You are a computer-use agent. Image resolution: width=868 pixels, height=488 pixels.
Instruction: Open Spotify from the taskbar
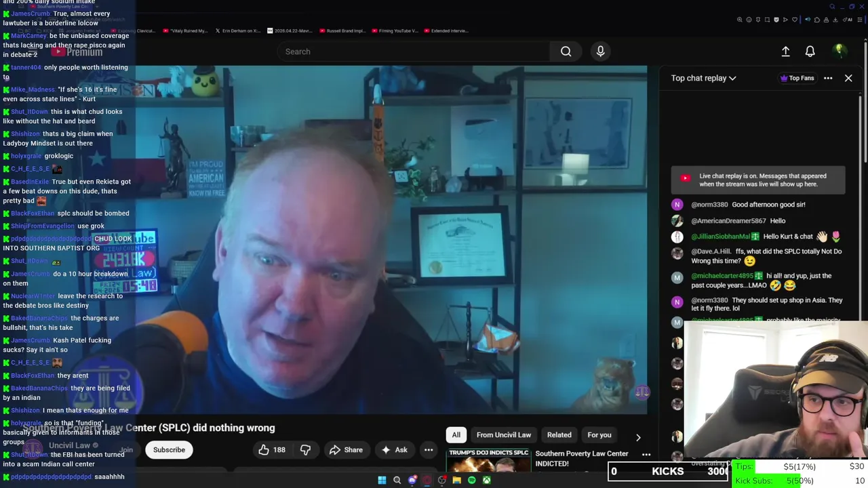click(x=471, y=481)
